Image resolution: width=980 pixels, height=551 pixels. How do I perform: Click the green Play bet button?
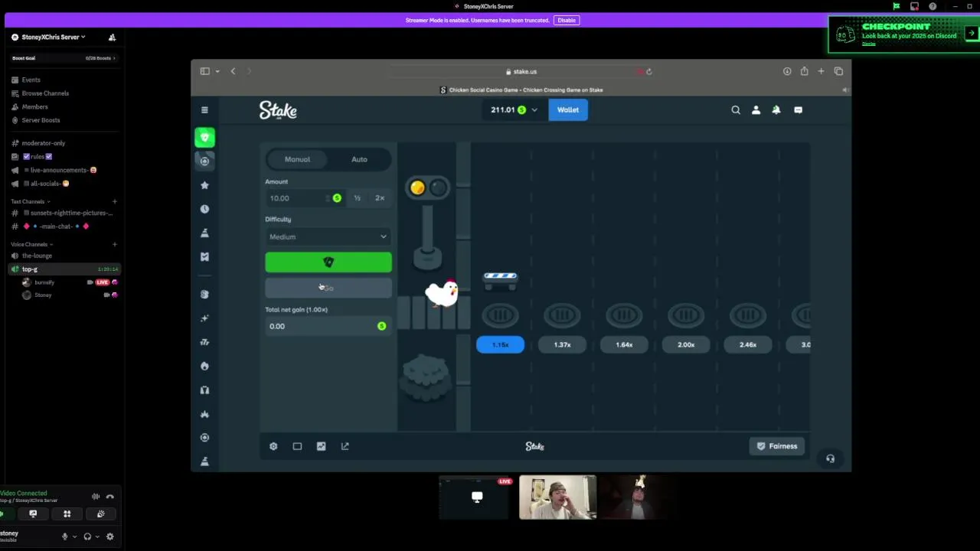(x=328, y=262)
